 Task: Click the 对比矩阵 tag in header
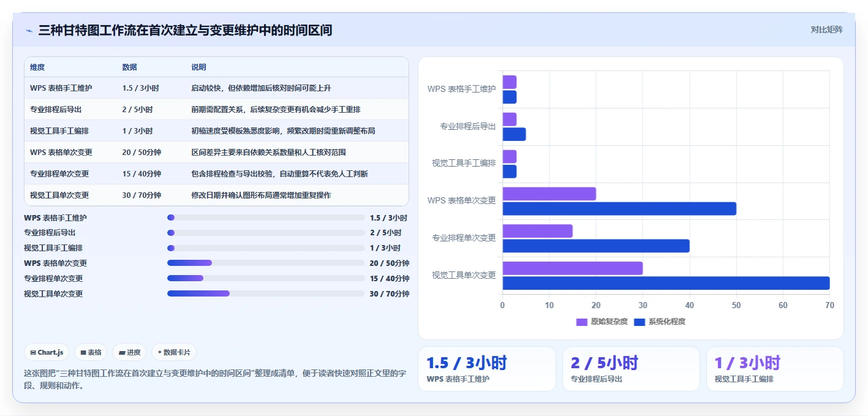pos(826,29)
